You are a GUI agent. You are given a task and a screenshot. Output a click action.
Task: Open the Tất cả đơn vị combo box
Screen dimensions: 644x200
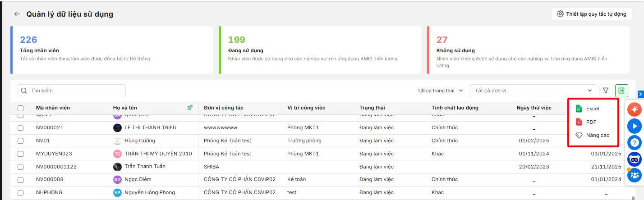click(x=533, y=91)
